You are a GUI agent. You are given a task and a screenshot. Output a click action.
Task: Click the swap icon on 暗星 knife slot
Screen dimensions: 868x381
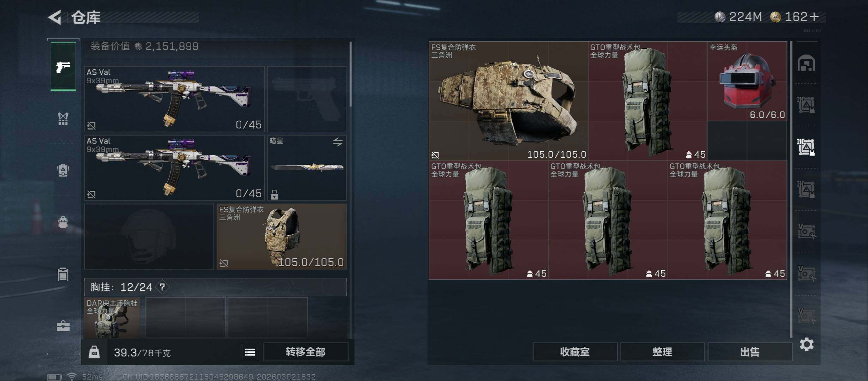[338, 142]
